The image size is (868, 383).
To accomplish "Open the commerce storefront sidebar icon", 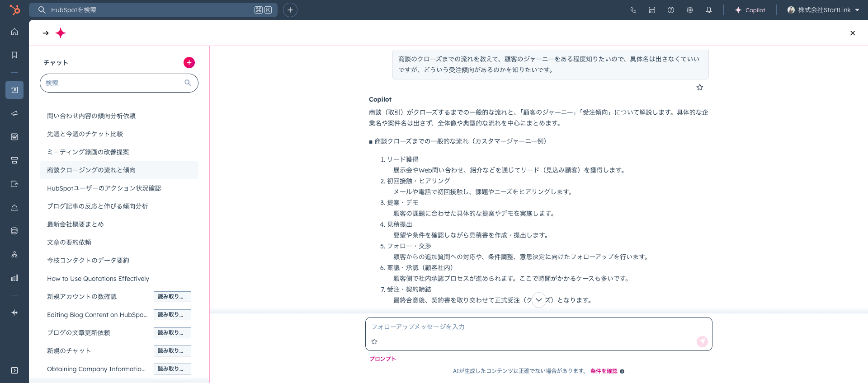I will (14, 160).
